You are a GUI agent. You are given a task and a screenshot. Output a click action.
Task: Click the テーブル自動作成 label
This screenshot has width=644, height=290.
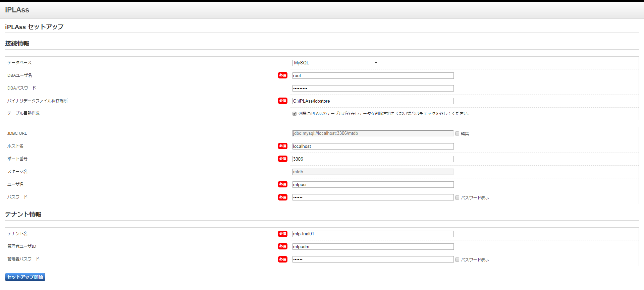[23, 113]
